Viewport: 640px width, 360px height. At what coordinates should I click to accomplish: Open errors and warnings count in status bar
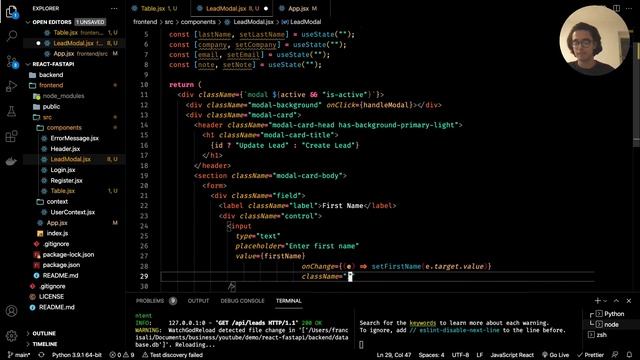pyautogui.click(x=122, y=355)
